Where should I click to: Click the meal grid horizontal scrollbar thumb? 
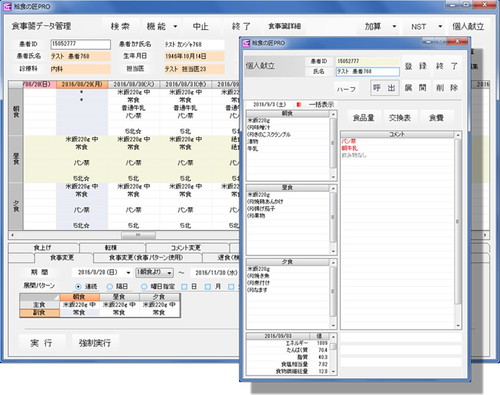pos(138,235)
